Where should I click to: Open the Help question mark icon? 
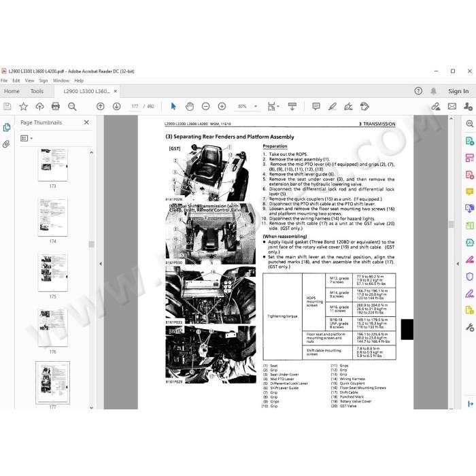pos(418,90)
